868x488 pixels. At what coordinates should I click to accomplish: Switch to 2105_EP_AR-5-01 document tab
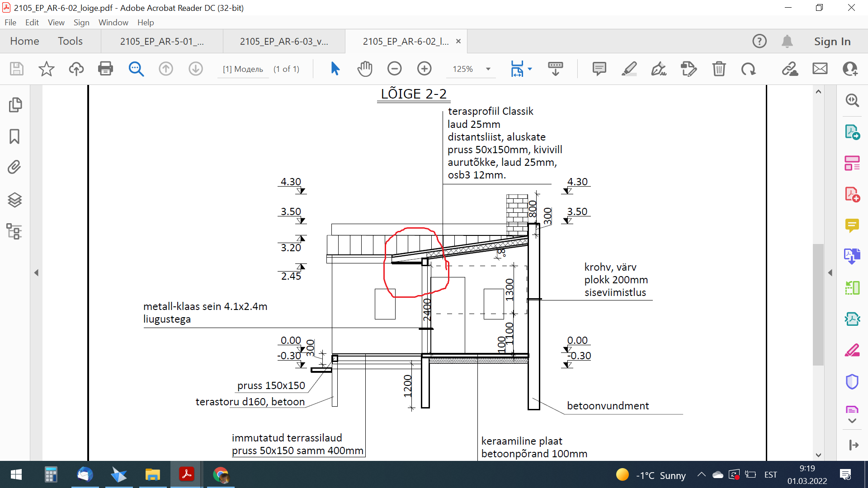pyautogui.click(x=162, y=42)
